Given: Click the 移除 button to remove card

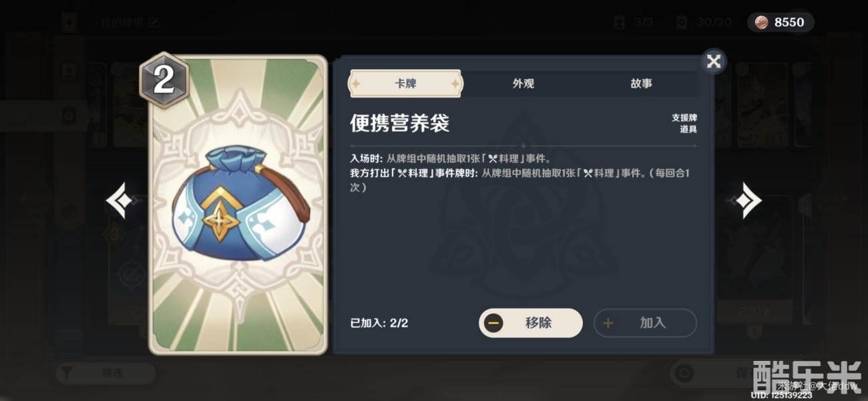Looking at the screenshot, I should coord(531,323).
